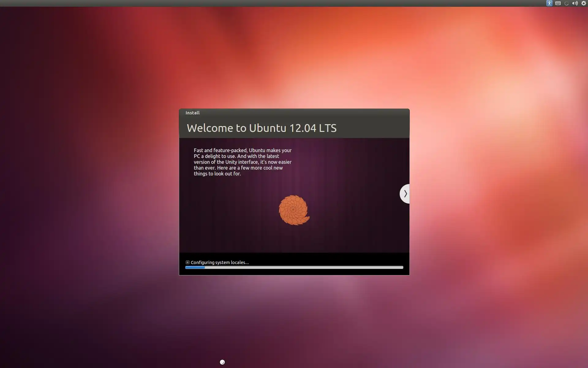Click the Configuring system locales status text
This screenshot has width=588, height=368.
pos(220,263)
